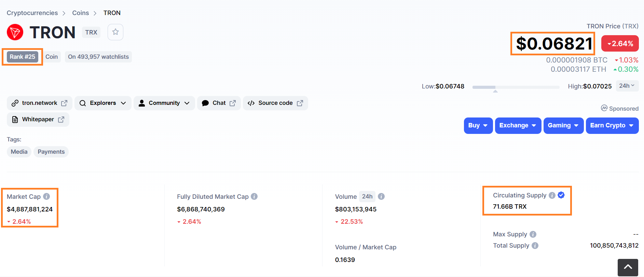Click the code brackets icon in Source code

pyautogui.click(x=251, y=103)
